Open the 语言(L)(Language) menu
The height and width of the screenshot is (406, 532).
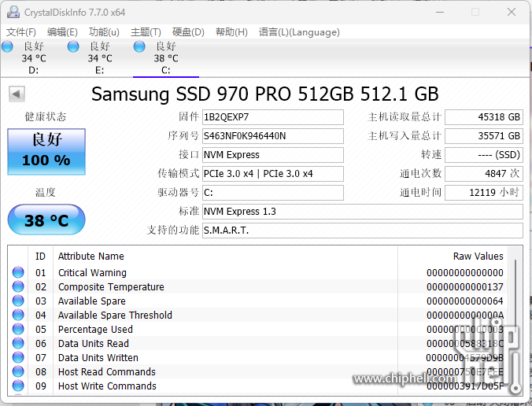[x=299, y=32]
